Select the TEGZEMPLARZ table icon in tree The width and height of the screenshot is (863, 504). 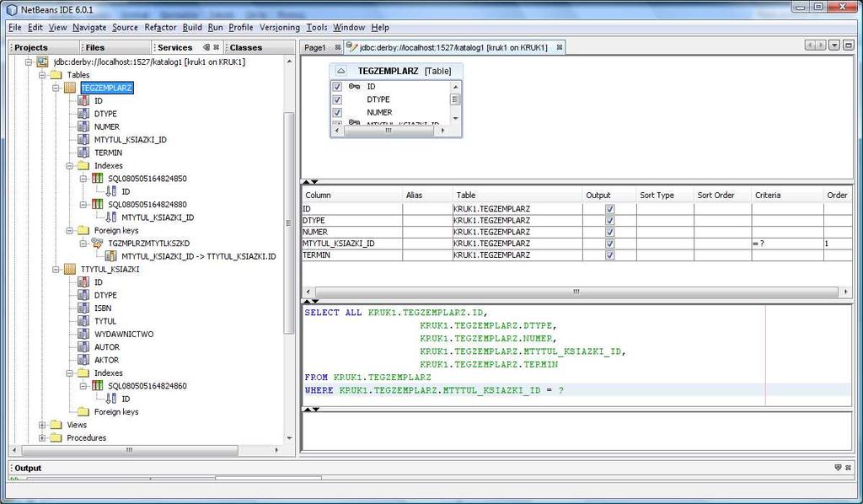pos(70,88)
